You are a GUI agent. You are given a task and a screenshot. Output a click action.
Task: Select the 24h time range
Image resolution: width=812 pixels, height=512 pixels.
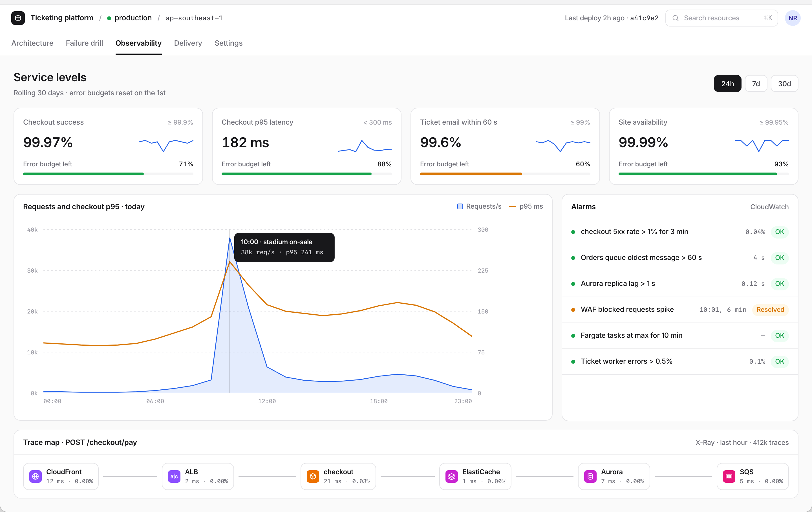727,84
